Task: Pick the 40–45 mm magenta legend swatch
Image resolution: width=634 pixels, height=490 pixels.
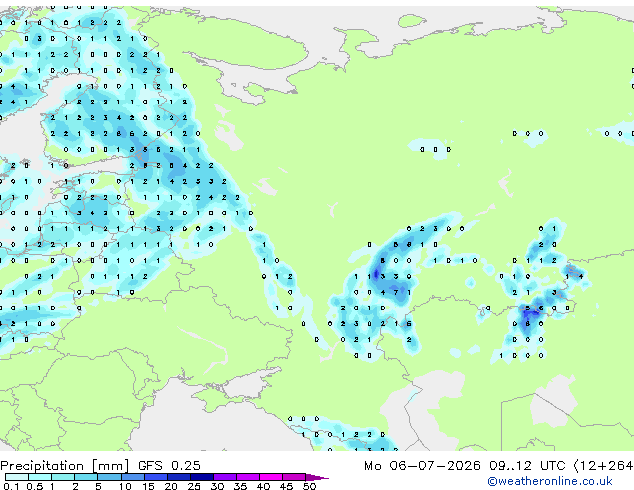Action: tap(271, 477)
